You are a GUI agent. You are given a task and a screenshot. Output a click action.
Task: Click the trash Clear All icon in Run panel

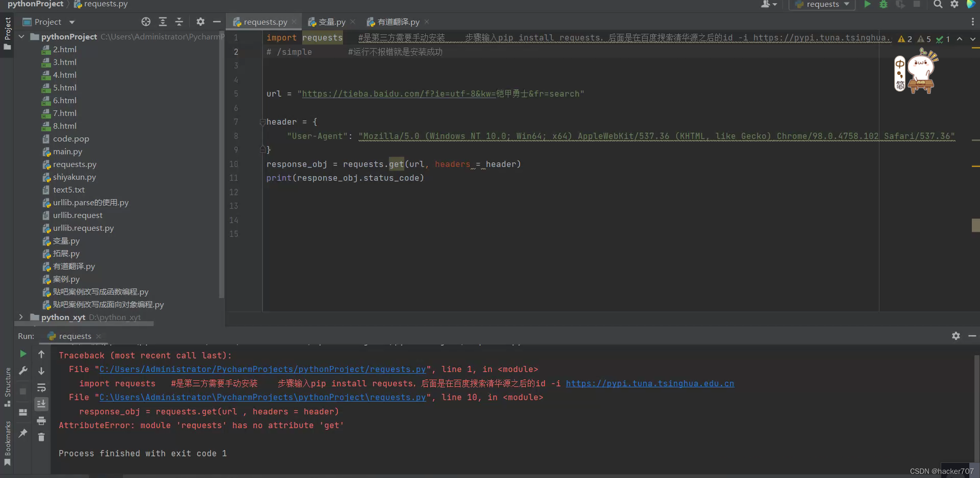(41, 437)
